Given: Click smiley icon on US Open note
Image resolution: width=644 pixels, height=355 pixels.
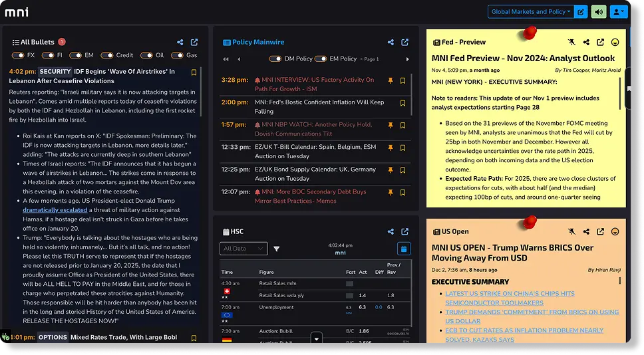Looking at the screenshot, I should click(615, 232).
